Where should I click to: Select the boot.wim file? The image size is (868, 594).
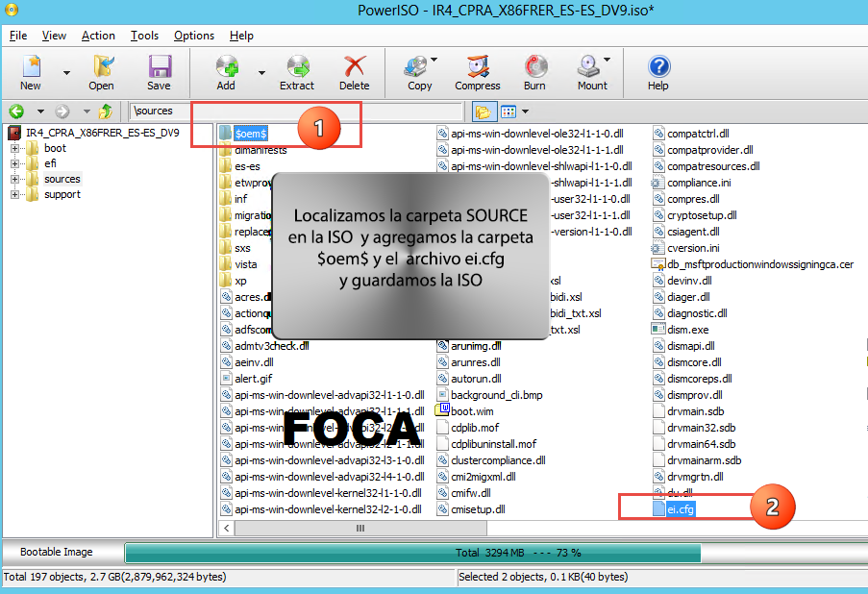tap(472, 411)
